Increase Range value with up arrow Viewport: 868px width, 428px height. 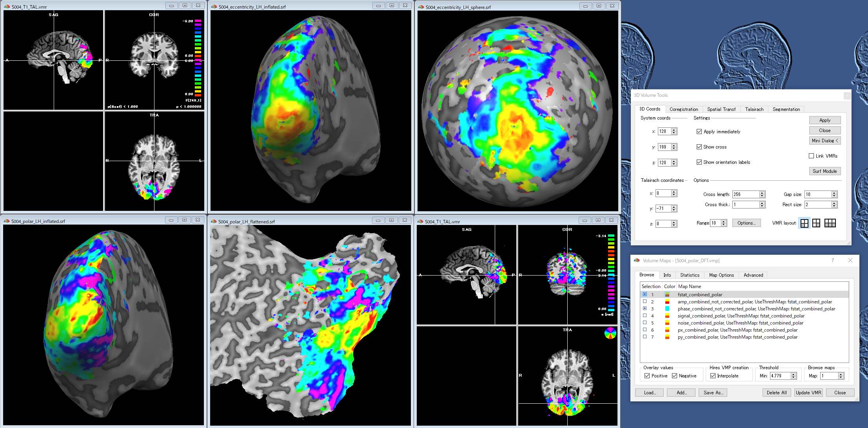pos(724,221)
